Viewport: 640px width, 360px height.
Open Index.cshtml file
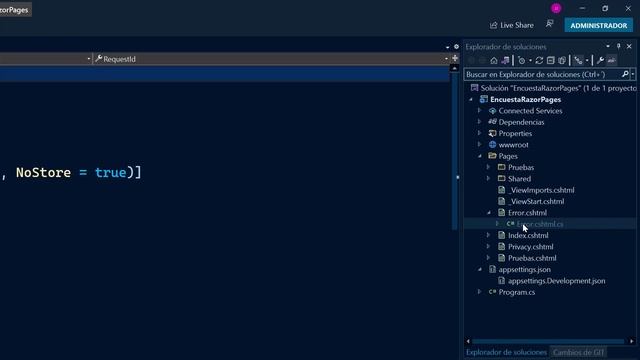click(x=528, y=236)
